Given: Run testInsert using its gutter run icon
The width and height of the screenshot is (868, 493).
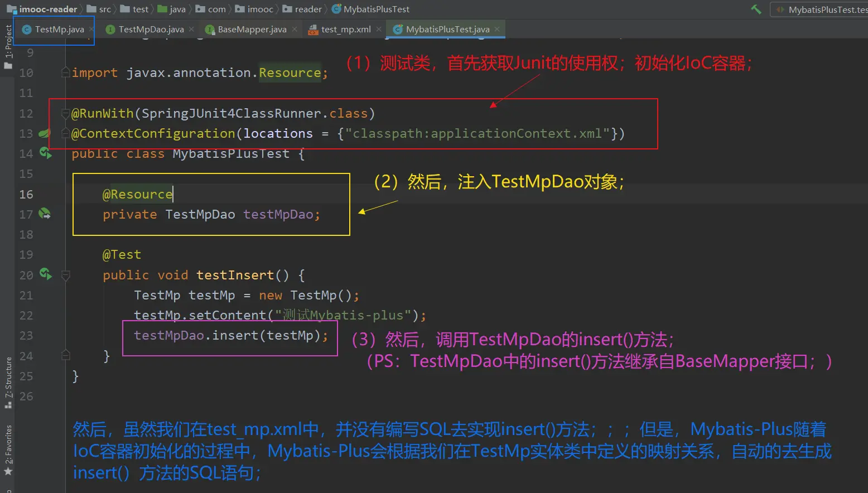Looking at the screenshot, I should pyautogui.click(x=45, y=274).
